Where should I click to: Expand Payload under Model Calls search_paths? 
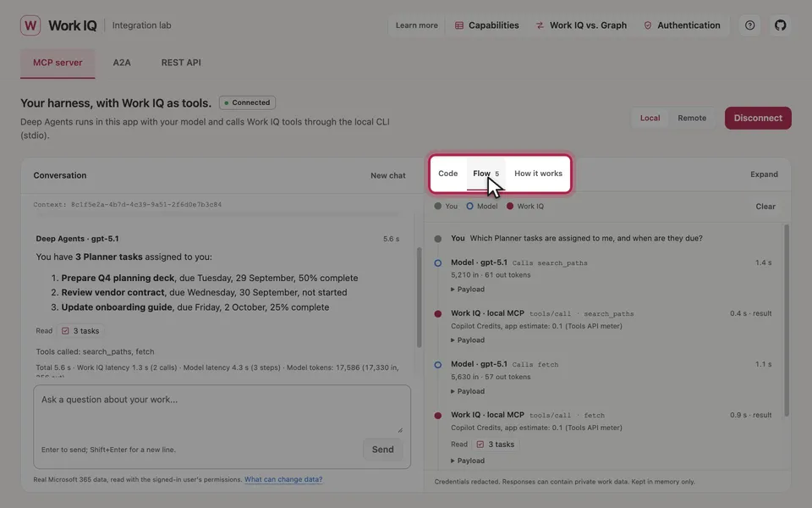[x=468, y=290]
